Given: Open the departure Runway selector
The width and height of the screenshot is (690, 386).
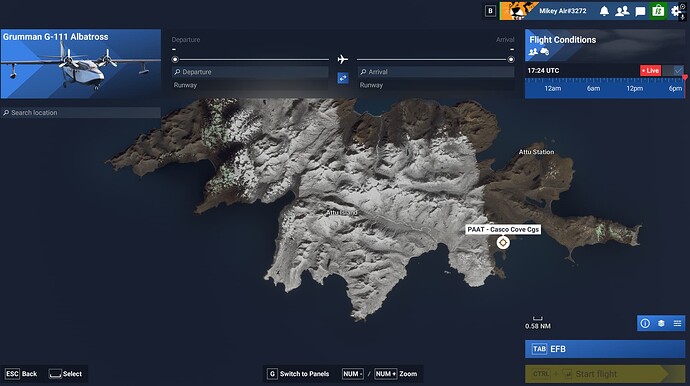Looking at the screenshot, I should 250,85.
